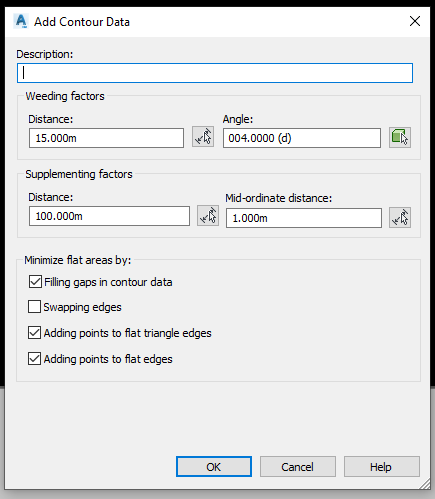Pick weeding distance in drawing icon
This screenshot has width=435, height=499.
pyautogui.click(x=203, y=137)
